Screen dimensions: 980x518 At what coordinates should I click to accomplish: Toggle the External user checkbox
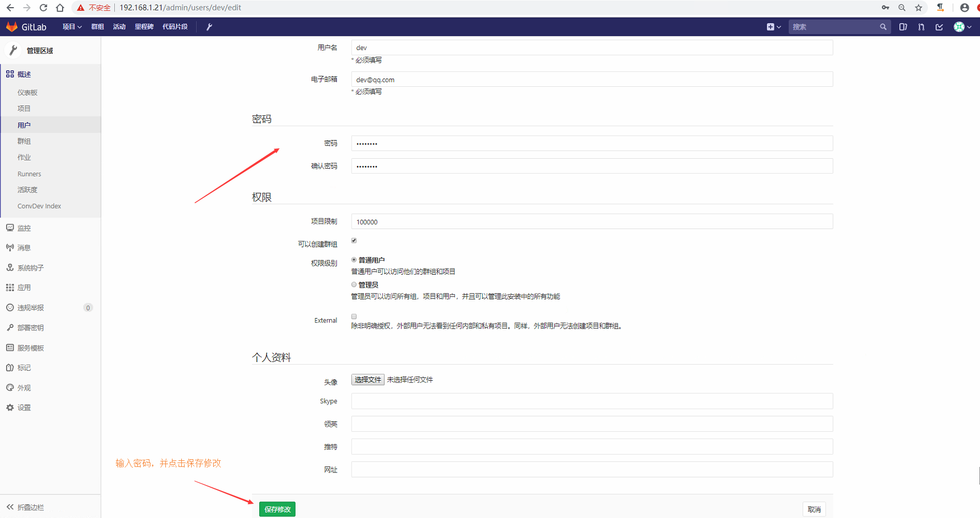tap(354, 316)
